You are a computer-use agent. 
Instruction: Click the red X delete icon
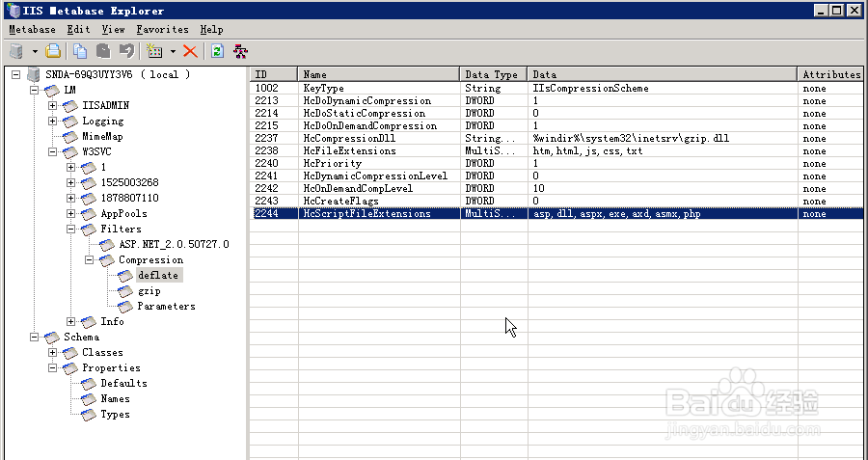click(x=190, y=51)
